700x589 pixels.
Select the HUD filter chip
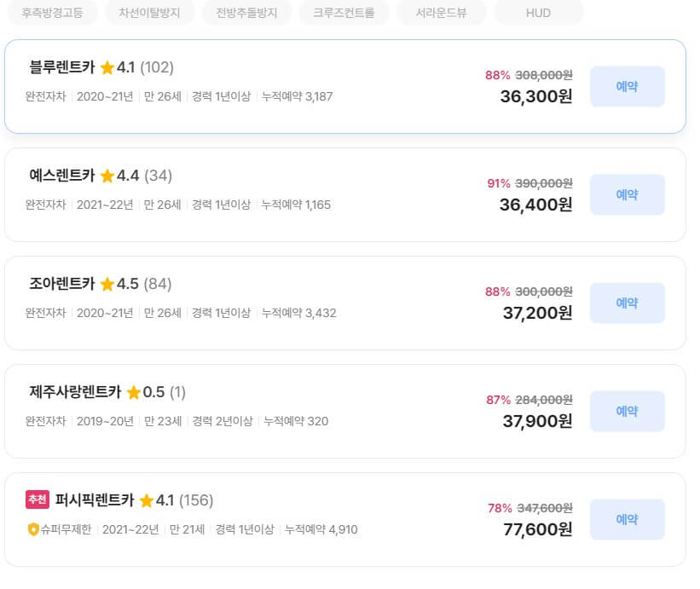[x=538, y=13]
